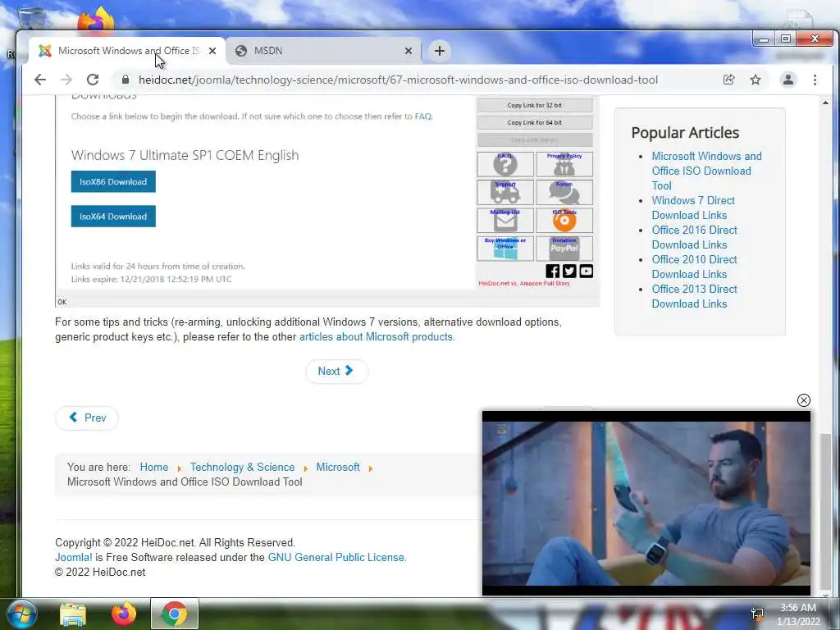Open the share page icon in address bar
The width and height of the screenshot is (840, 630).
[x=728, y=80]
